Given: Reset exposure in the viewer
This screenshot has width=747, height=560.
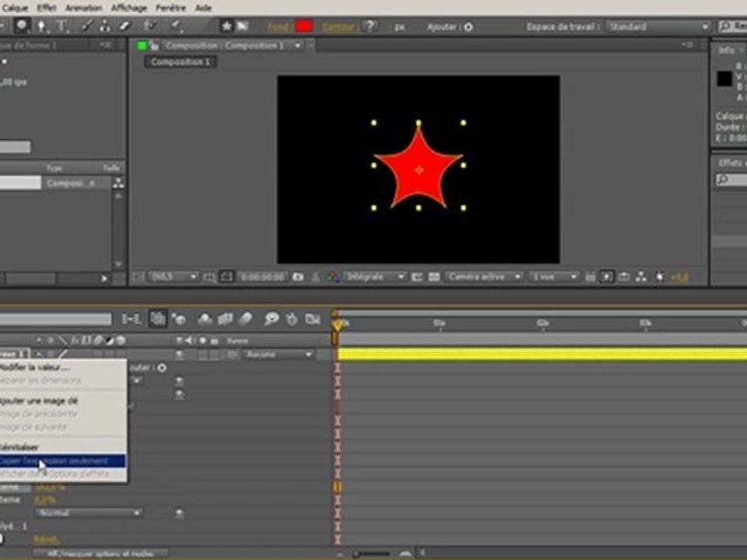Looking at the screenshot, I should (660, 277).
